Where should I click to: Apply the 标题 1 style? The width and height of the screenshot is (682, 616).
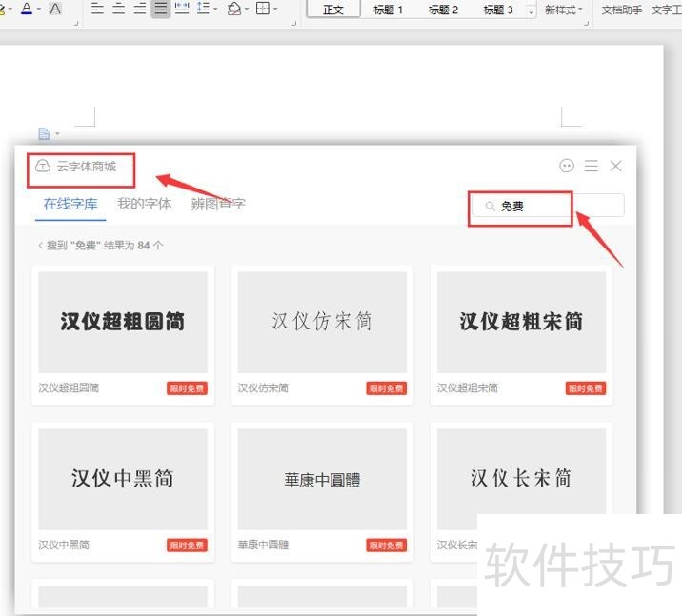(x=388, y=10)
